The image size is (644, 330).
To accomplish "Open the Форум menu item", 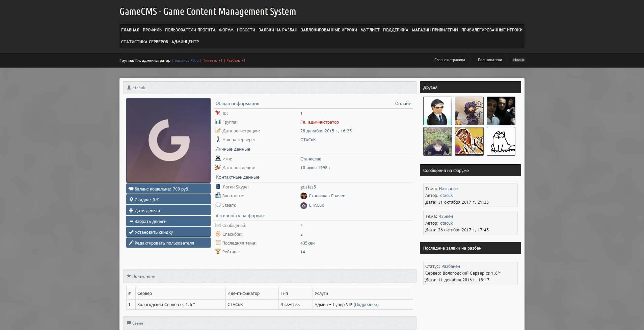I will 226,30.
